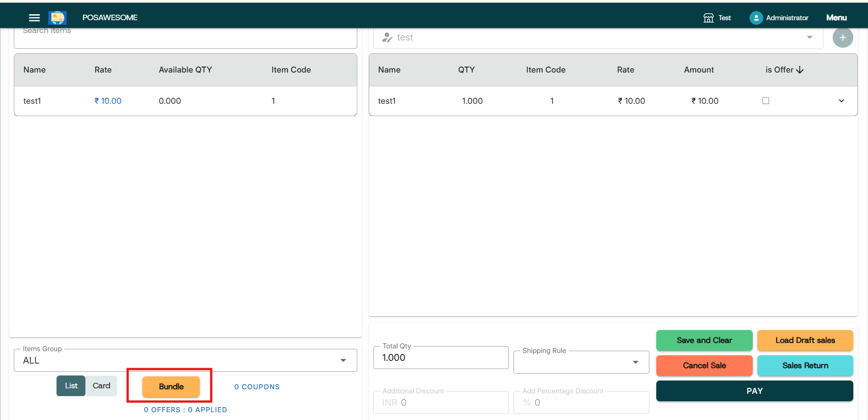Select test1 in the items list

pyautogui.click(x=32, y=101)
